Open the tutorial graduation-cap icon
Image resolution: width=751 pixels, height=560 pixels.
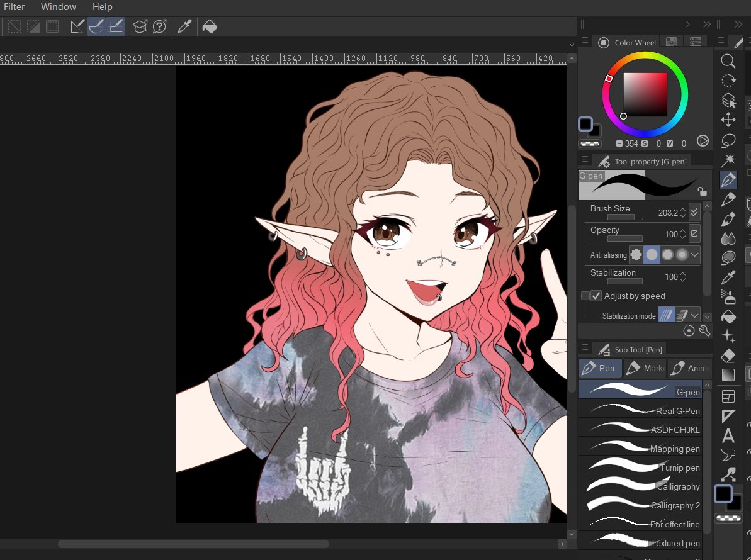pyautogui.click(x=140, y=27)
